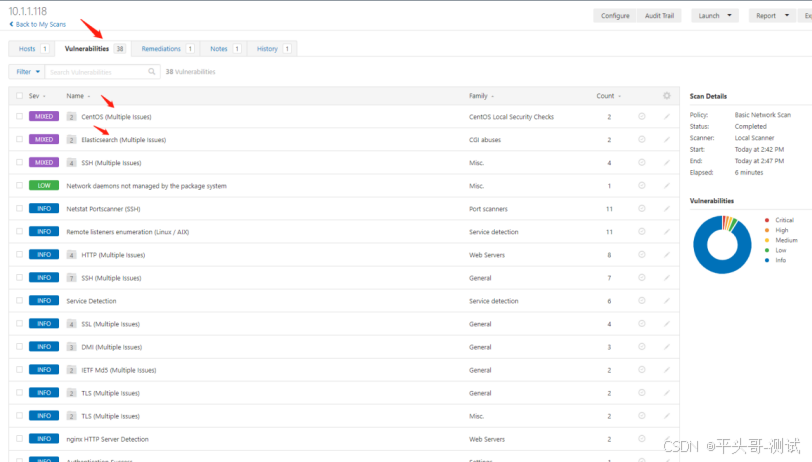Check the CentOS (Multiple Issues) row checkbox
The height and width of the screenshot is (462, 812).
click(x=19, y=117)
